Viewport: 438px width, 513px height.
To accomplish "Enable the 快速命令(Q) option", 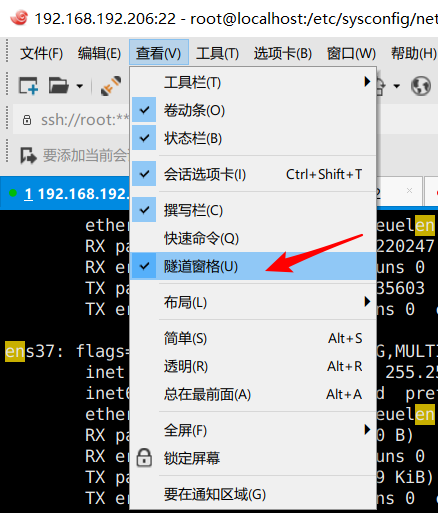I will [254, 238].
